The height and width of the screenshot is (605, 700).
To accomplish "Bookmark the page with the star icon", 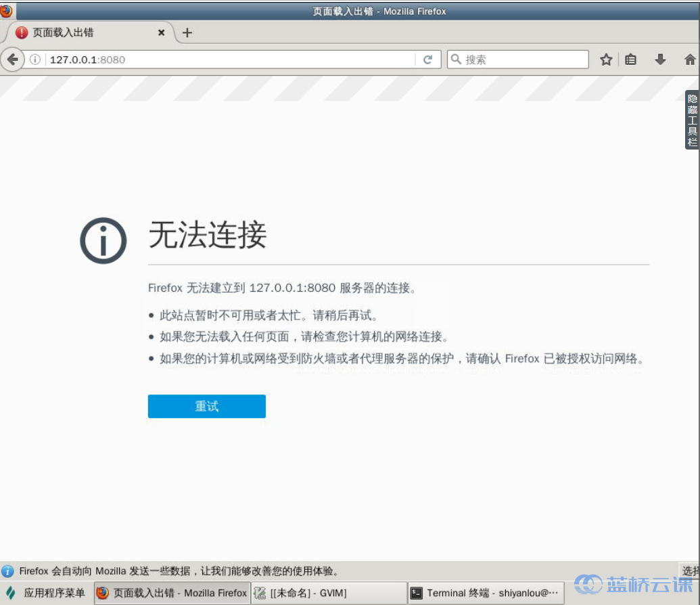I will tap(606, 60).
